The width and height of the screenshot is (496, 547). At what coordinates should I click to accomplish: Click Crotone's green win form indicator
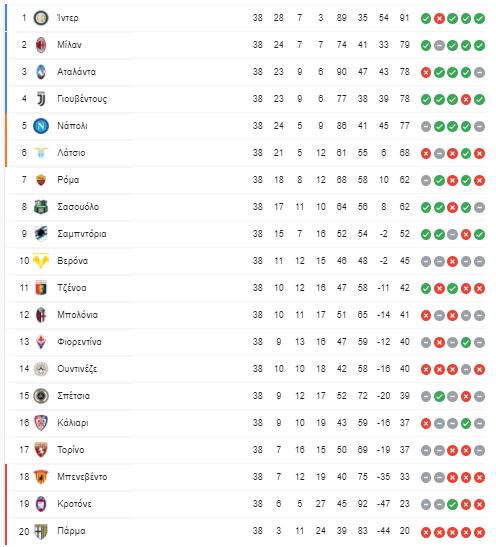(452, 504)
